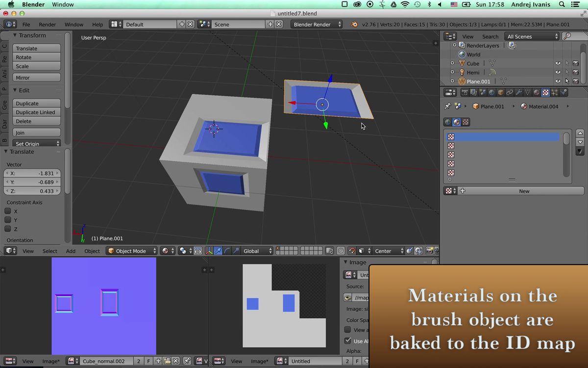588x368 pixels.
Task: Enable Y constraint axis checkbox
Action: pyautogui.click(x=8, y=220)
